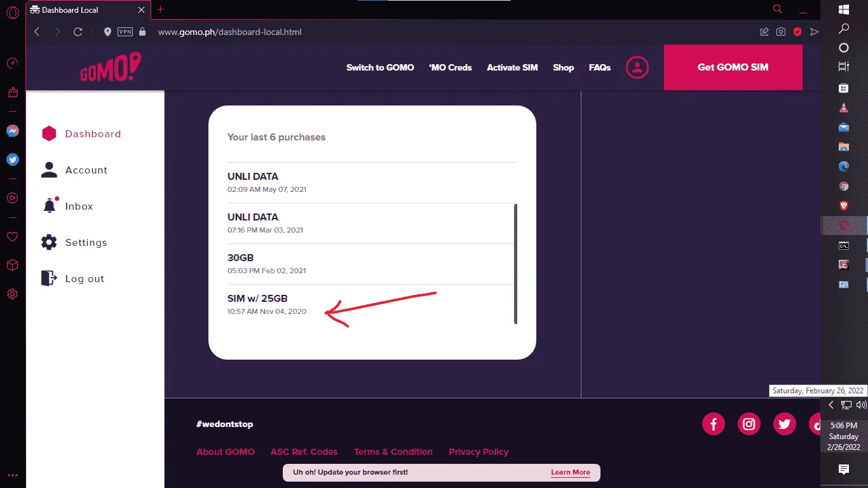Open the Privacy Policy footer link
This screenshot has height=488, width=868.
click(478, 452)
